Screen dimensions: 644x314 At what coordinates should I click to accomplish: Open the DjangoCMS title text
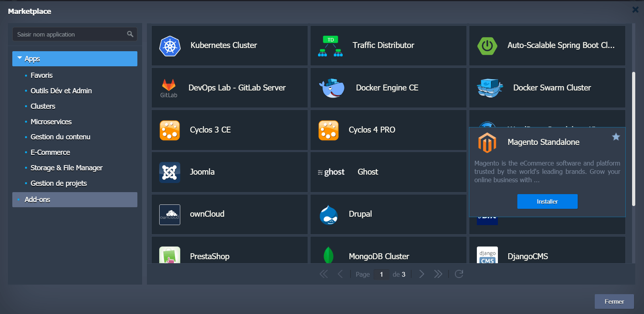pos(528,256)
